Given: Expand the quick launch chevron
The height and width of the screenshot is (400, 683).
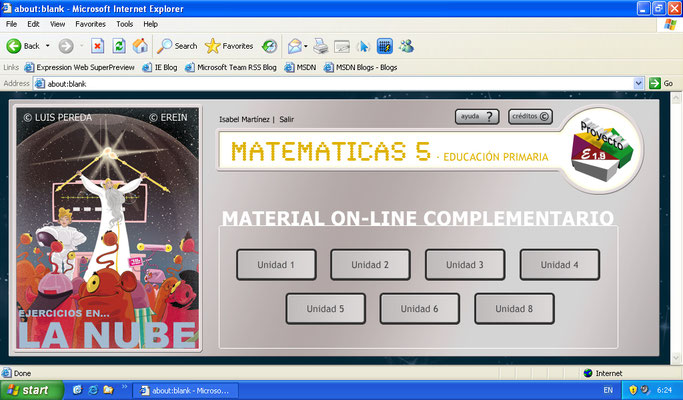Looking at the screenshot, I should pyautogui.click(x=124, y=386).
